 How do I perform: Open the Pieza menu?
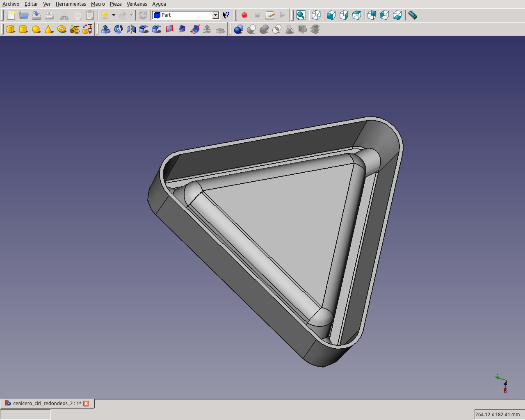[116, 4]
